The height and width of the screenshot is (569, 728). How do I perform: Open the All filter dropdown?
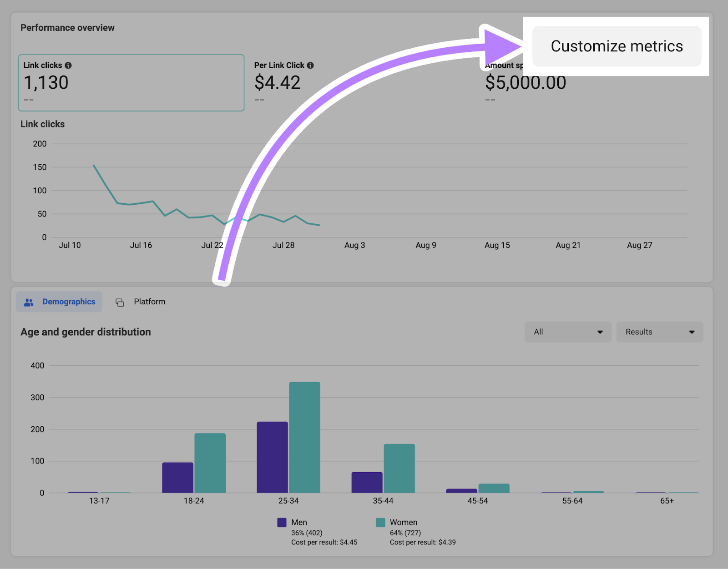[567, 332]
